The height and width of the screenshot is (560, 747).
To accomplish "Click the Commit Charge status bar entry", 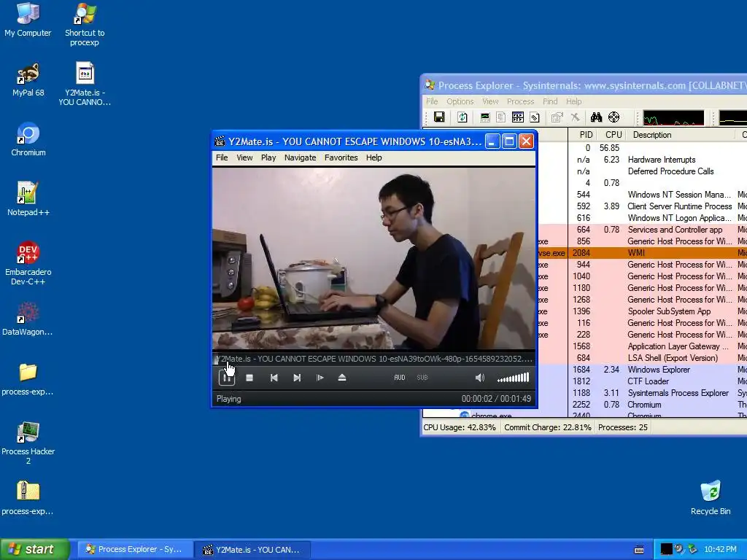I will pyautogui.click(x=547, y=427).
